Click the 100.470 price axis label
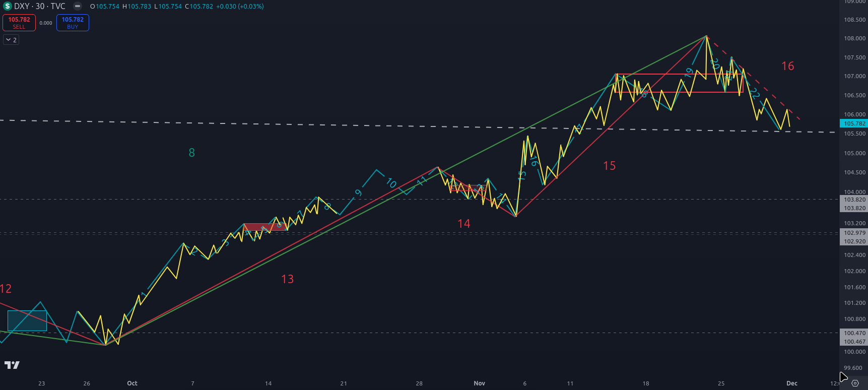Image resolution: width=868 pixels, height=390 pixels. click(854, 333)
